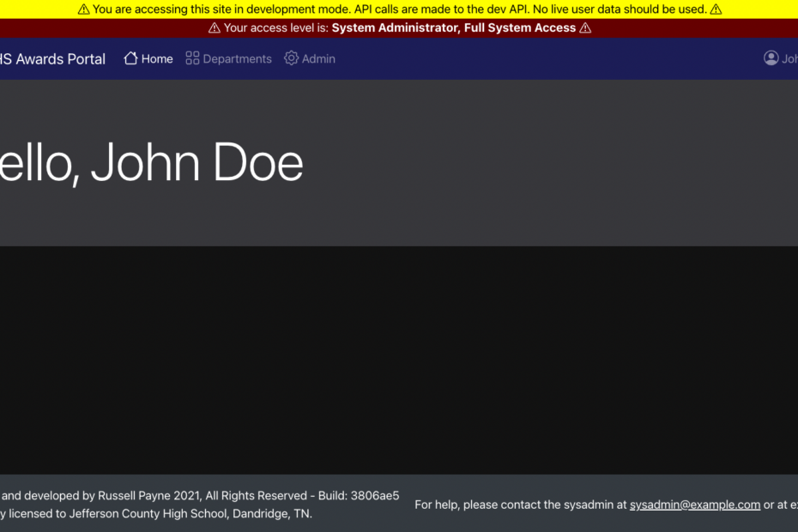This screenshot has width=798, height=532.
Task: Click the sysadmin@example.com email link
Action: tap(695, 505)
